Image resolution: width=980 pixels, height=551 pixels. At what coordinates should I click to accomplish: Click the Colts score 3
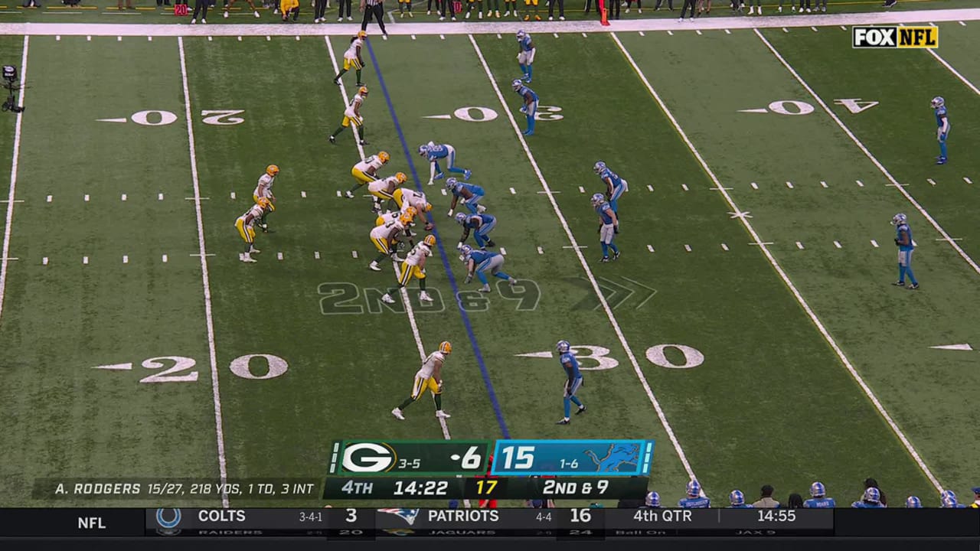click(x=351, y=516)
